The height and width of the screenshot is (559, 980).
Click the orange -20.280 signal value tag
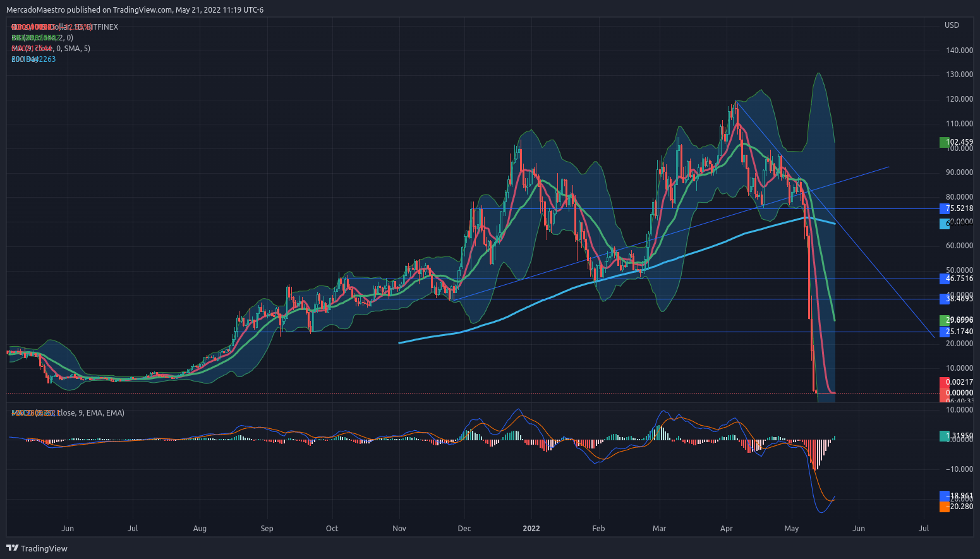pyautogui.click(x=956, y=507)
